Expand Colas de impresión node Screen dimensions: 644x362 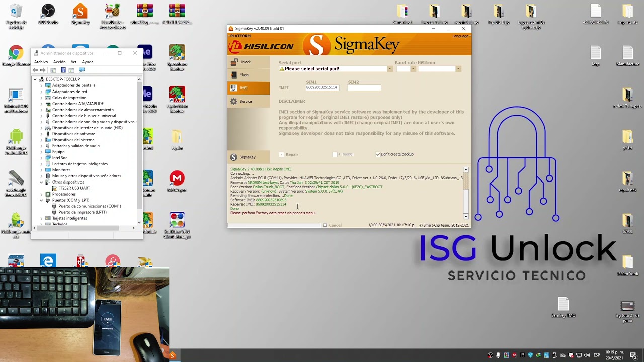coord(42,98)
